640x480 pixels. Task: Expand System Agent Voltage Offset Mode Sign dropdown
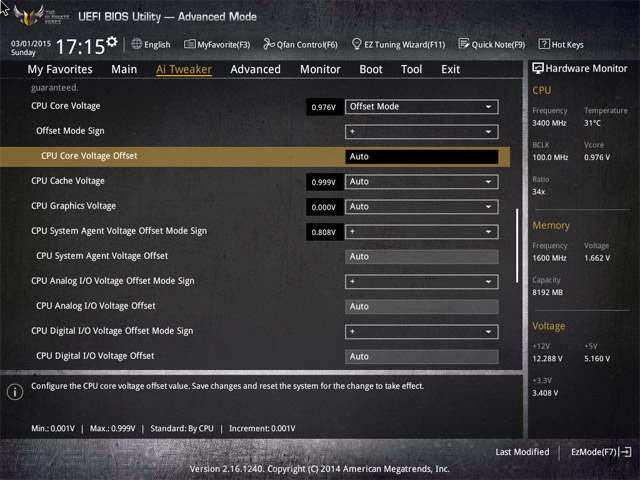tap(422, 232)
